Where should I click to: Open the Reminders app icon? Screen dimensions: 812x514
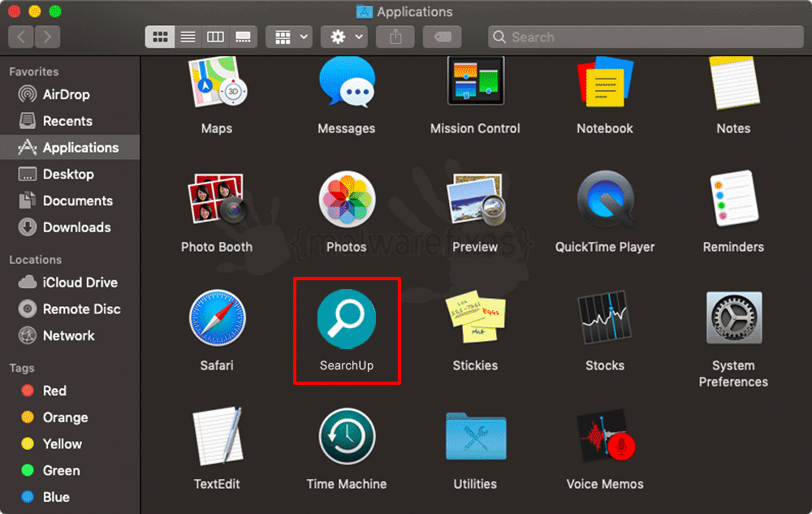click(734, 199)
